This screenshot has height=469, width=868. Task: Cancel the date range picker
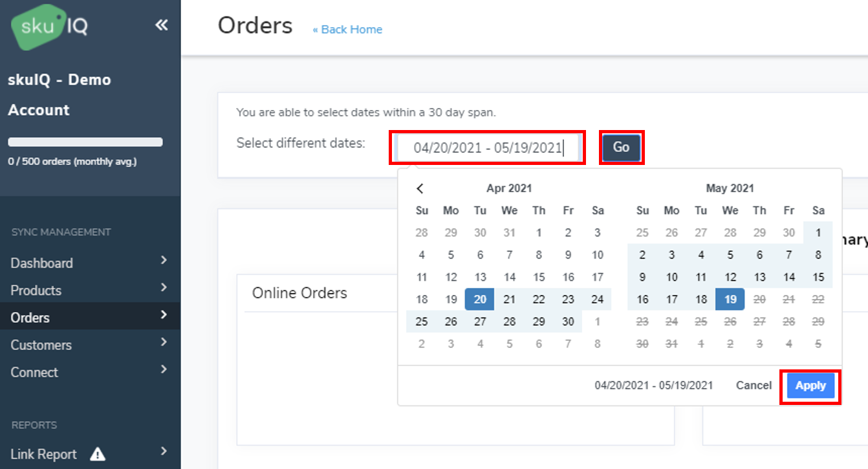click(754, 386)
